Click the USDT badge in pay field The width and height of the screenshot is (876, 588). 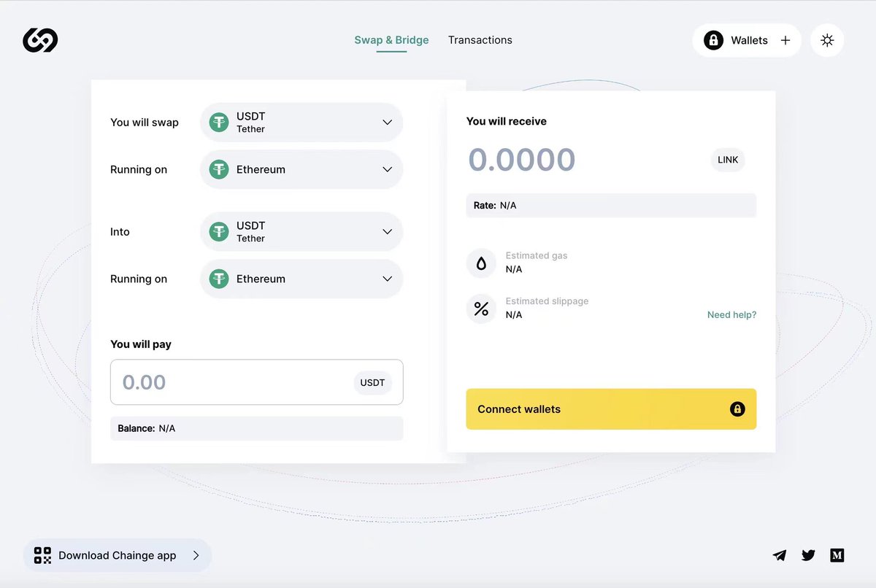coord(372,382)
